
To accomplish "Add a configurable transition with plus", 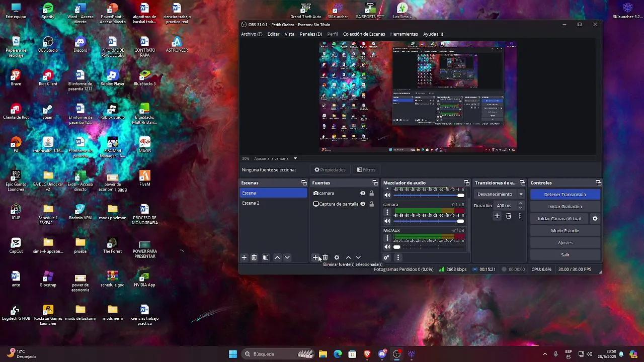I will point(497,216).
